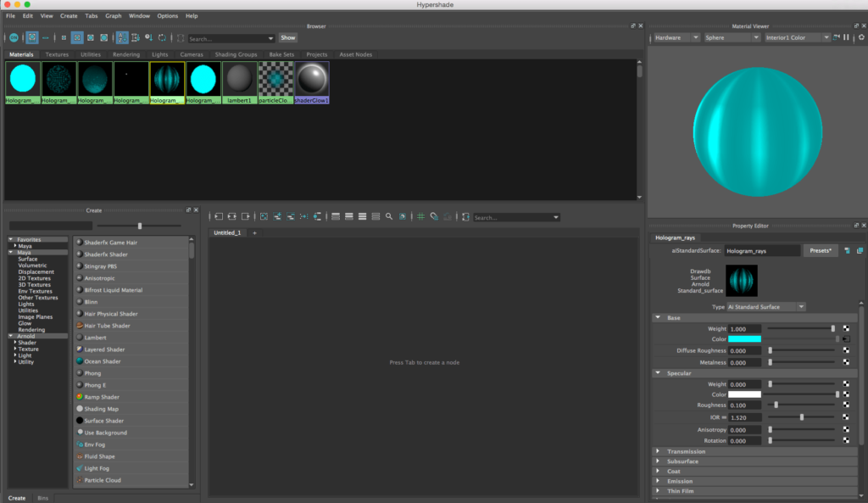Toggle the swatch generation ON icon

point(14,37)
